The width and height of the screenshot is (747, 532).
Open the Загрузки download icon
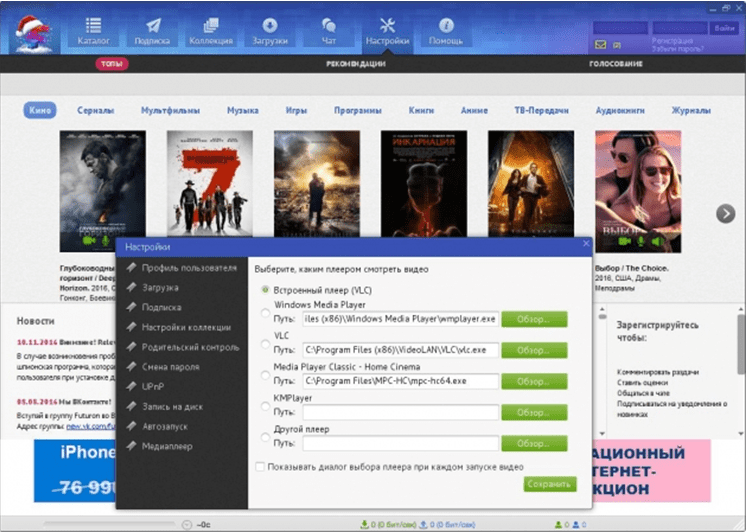tap(270, 30)
